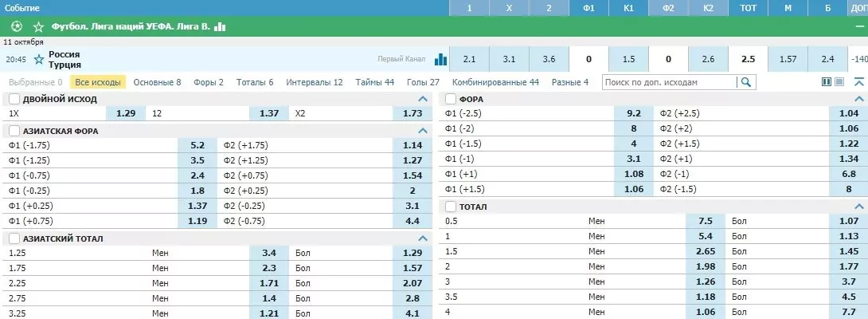Screen dimensions: 868x319
Task: Select Ф2 (-1) odds 6.8
Action: click(x=849, y=174)
